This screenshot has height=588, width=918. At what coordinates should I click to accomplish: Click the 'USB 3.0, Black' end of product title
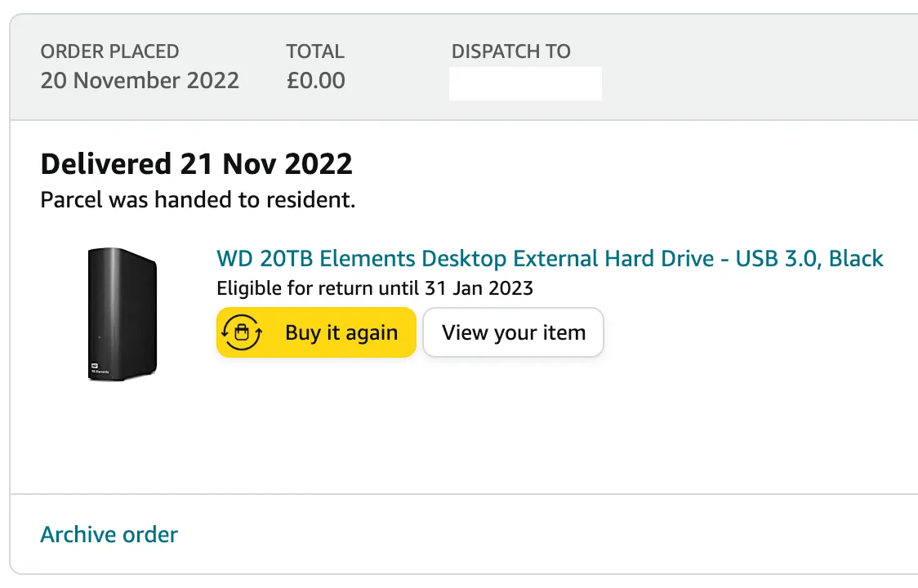809,259
